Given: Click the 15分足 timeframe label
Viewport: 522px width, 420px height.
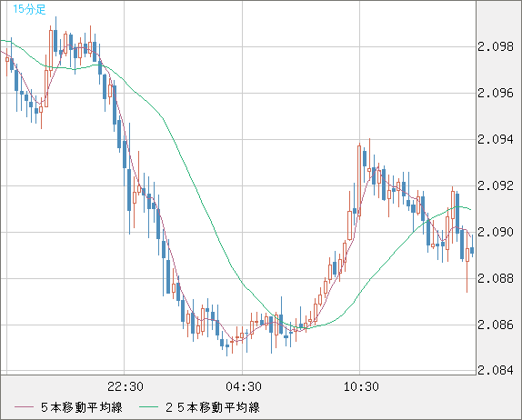Looking at the screenshot, I should tap(29, 9).
